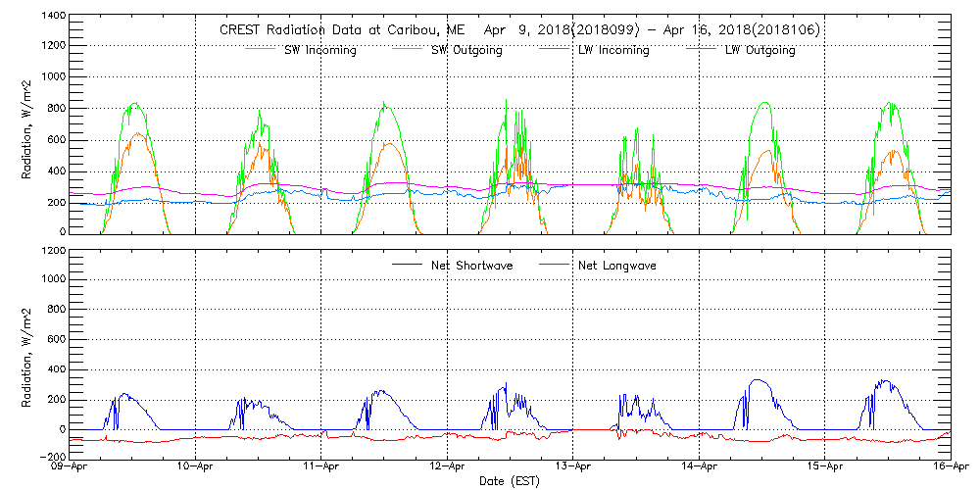
Task: Click the 11-Apr x-axis label
Action: (321, 467)
